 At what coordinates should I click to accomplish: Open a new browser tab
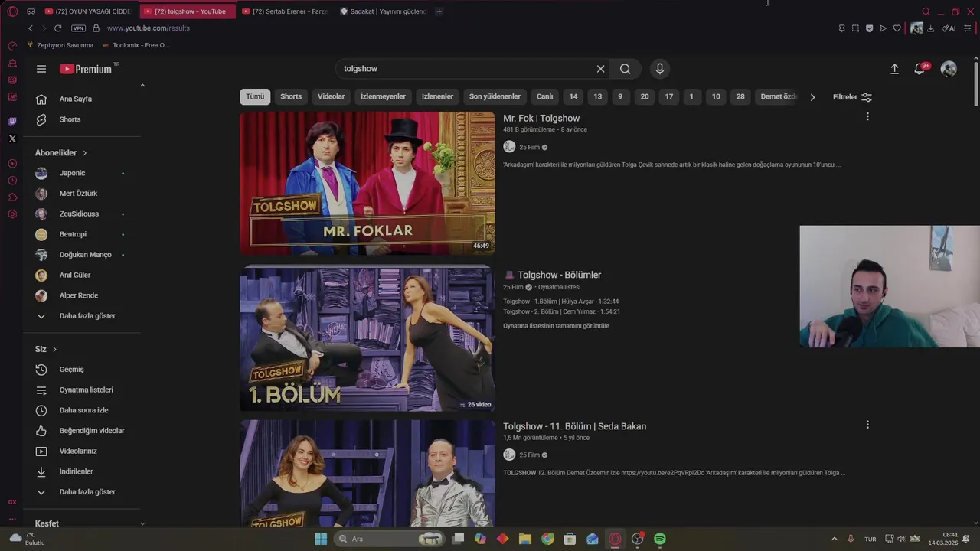pyautogui.click(x=439, y=11)
